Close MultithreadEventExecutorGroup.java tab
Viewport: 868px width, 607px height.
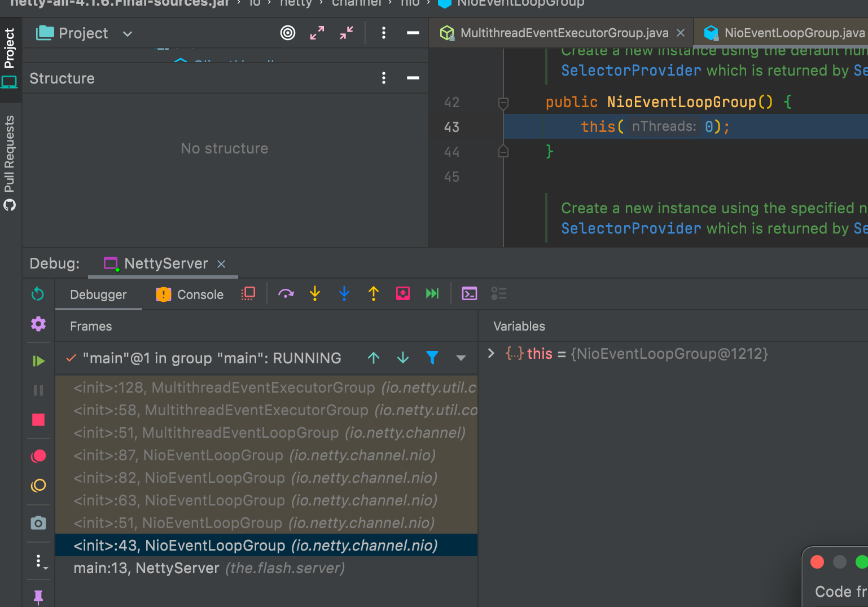pos(681,33)
